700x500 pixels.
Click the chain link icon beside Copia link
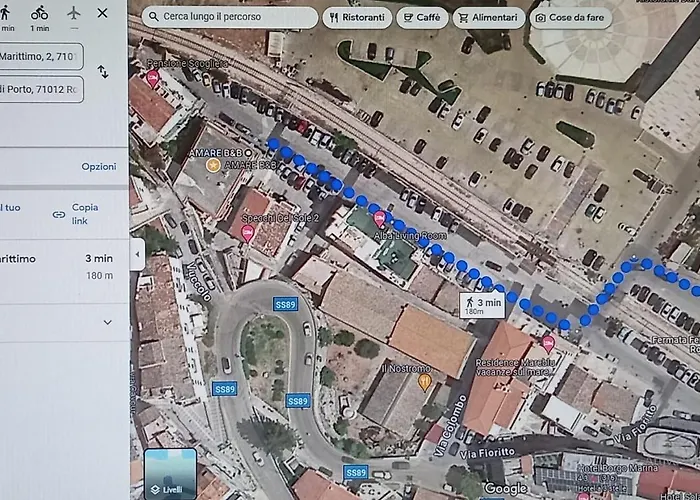pos(58,215)
